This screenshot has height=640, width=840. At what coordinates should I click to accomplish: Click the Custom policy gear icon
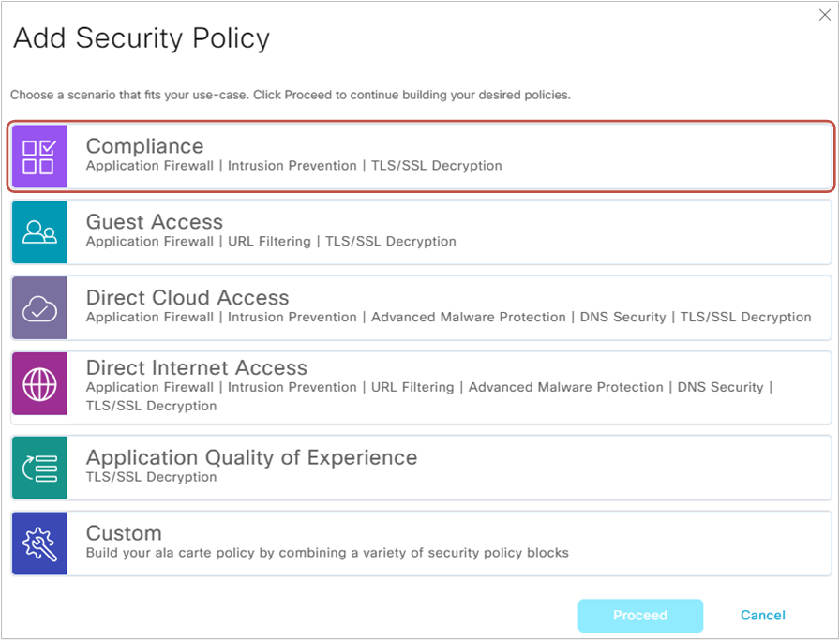tap(38, 543)
